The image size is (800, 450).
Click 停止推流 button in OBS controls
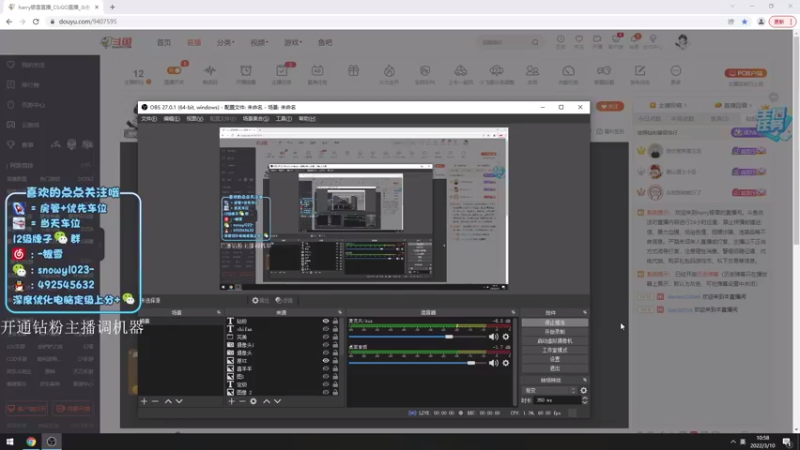point(555,322)
